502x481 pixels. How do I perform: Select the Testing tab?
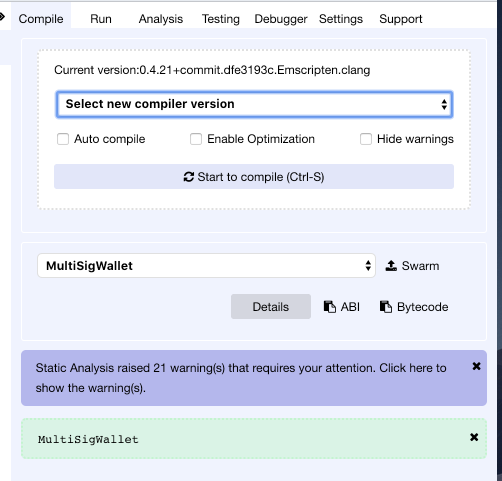(221, 19)
